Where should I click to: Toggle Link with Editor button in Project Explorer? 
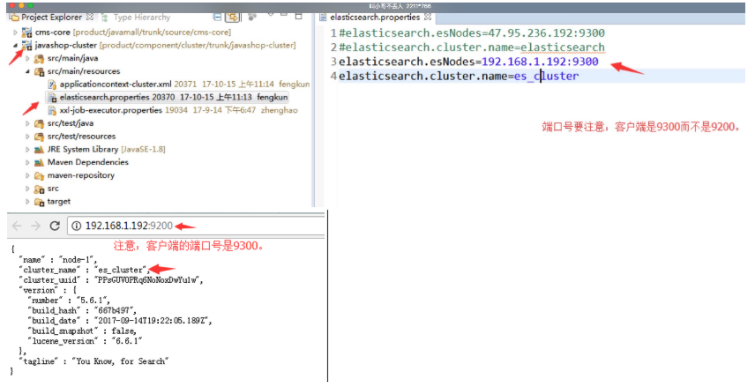tap(232, 17)
